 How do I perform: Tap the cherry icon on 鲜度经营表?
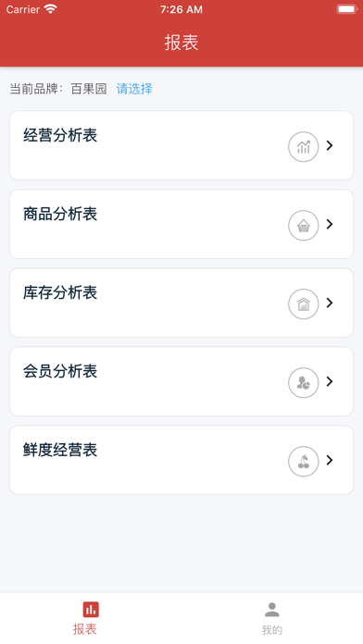click(304, 461)
